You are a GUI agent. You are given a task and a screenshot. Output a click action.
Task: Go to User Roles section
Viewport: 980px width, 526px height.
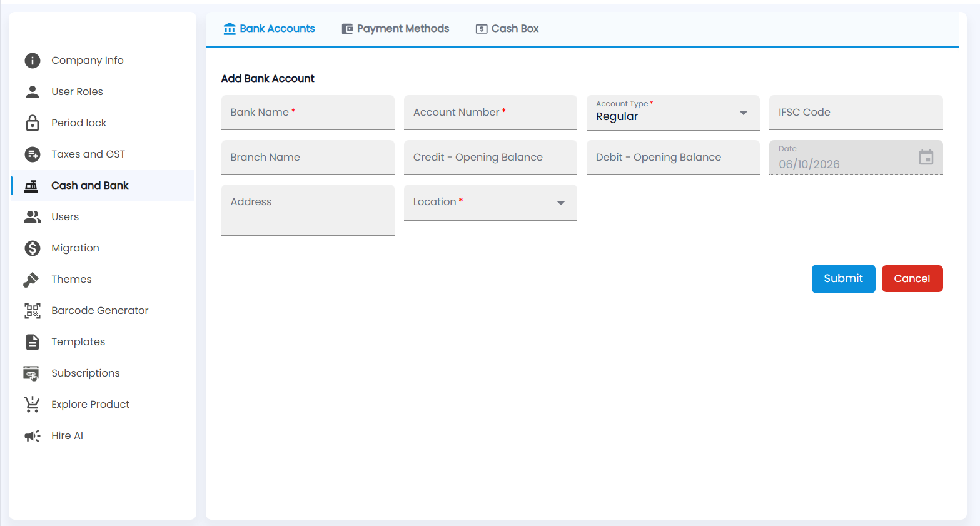[x=103, y=92]
